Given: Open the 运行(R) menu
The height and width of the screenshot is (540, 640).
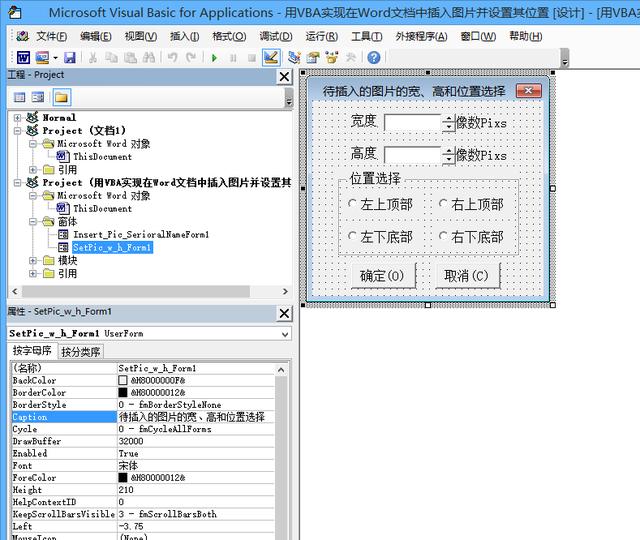Looking at the screenshot, I should coord(322,37).
